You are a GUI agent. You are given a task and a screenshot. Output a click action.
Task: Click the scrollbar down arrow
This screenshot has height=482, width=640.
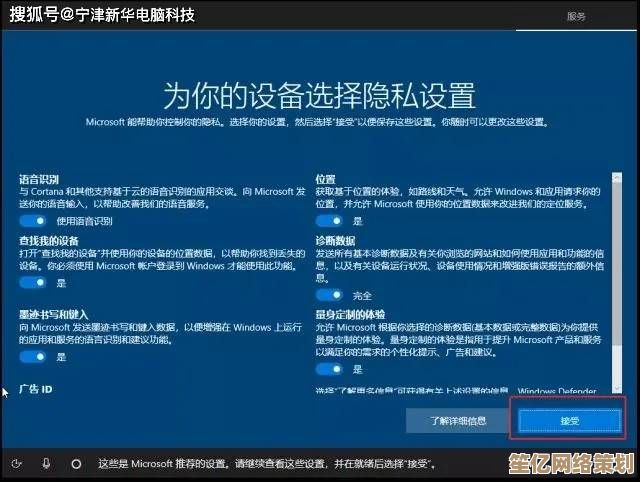(x=617, y=388)
